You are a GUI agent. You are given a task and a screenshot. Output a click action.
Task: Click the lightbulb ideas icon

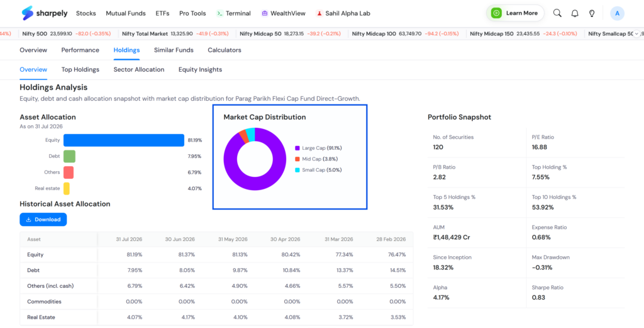(x=592, y=13)
